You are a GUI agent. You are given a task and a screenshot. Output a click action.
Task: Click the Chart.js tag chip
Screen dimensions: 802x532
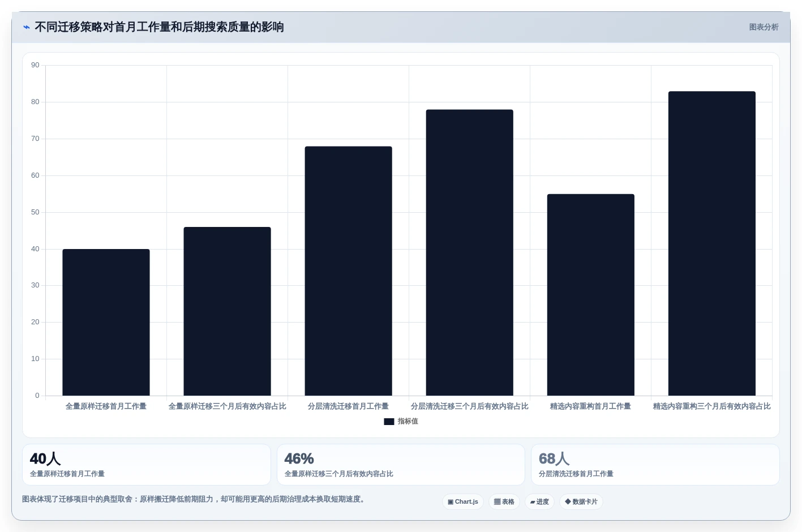click(x=463, y=502)
